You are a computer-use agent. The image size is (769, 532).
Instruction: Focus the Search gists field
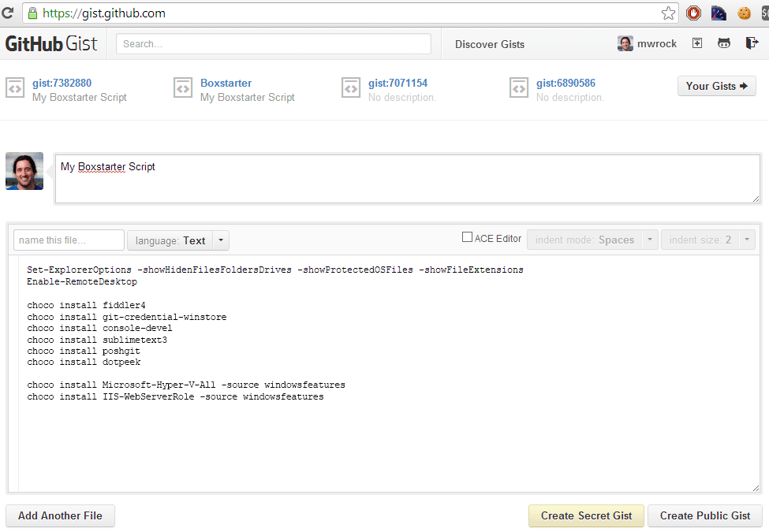[274, 44]
